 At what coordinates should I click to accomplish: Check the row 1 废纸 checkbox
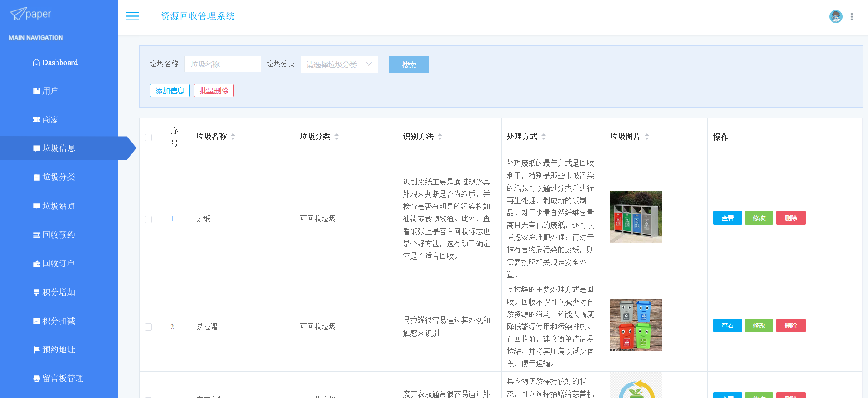point(148,219)
